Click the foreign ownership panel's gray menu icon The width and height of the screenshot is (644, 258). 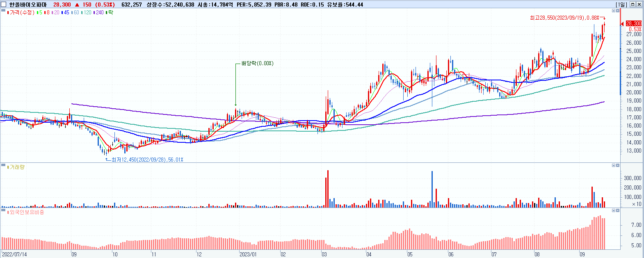click(x=4, y=210)
